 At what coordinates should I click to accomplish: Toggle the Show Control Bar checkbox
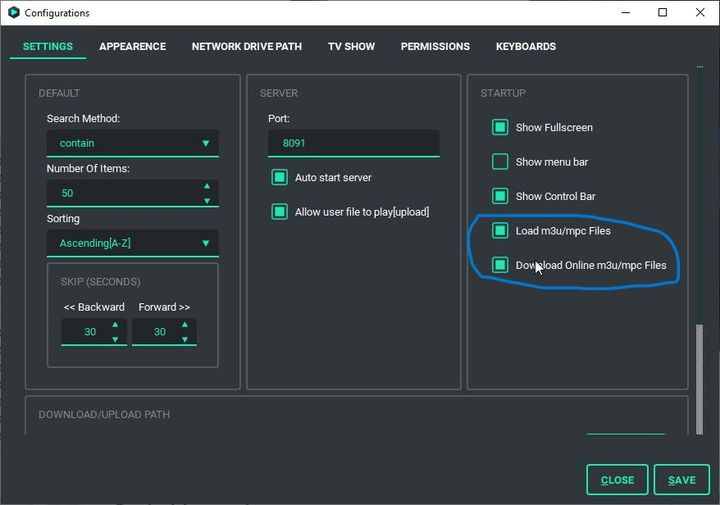point(500,196)
